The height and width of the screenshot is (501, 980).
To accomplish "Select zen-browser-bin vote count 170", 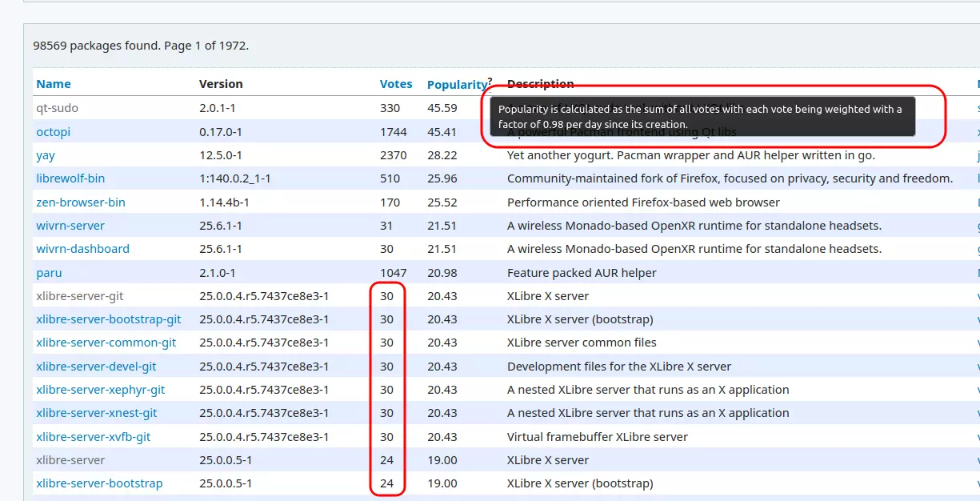I will coord(390,202).
